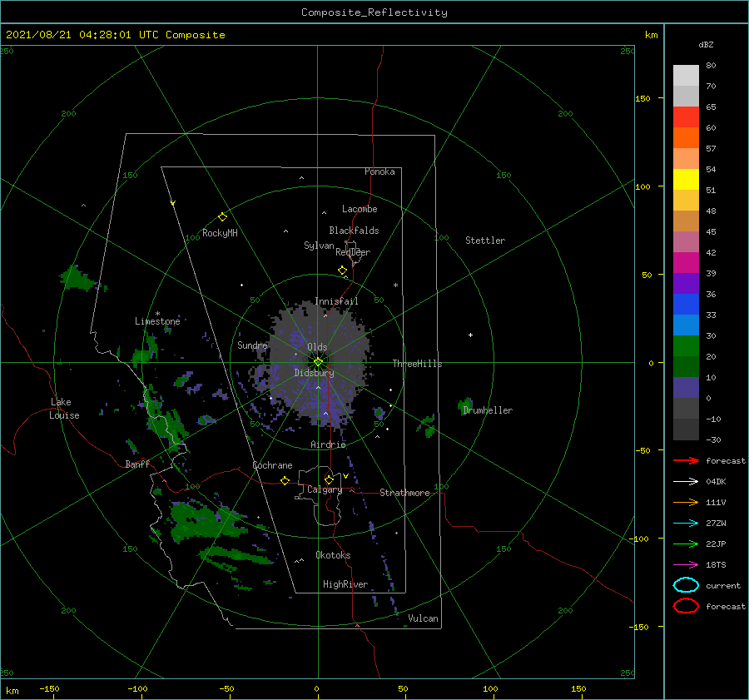Screen dimensions: 749x700
Task: Click the red forecast ellipse icon
Action: (x=686, y=606)
